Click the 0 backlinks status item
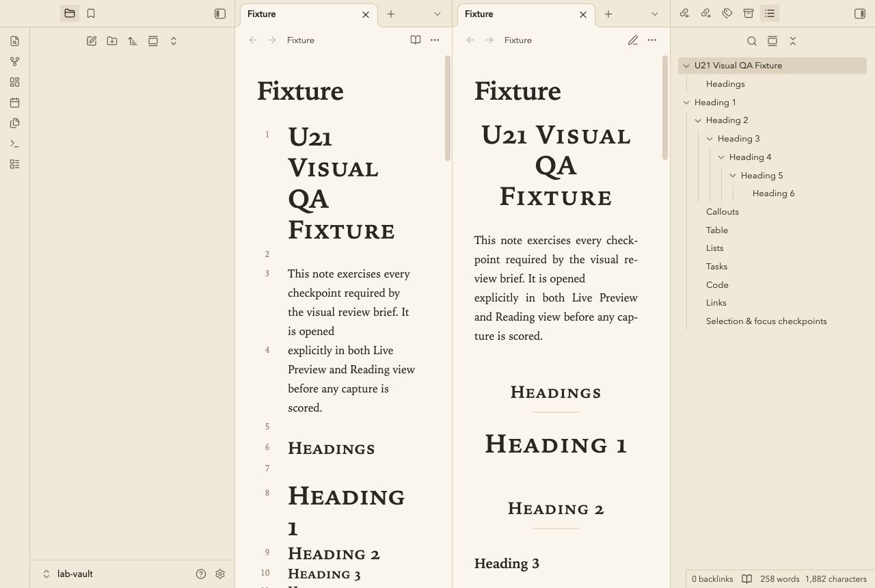 [x=712, y=579]
